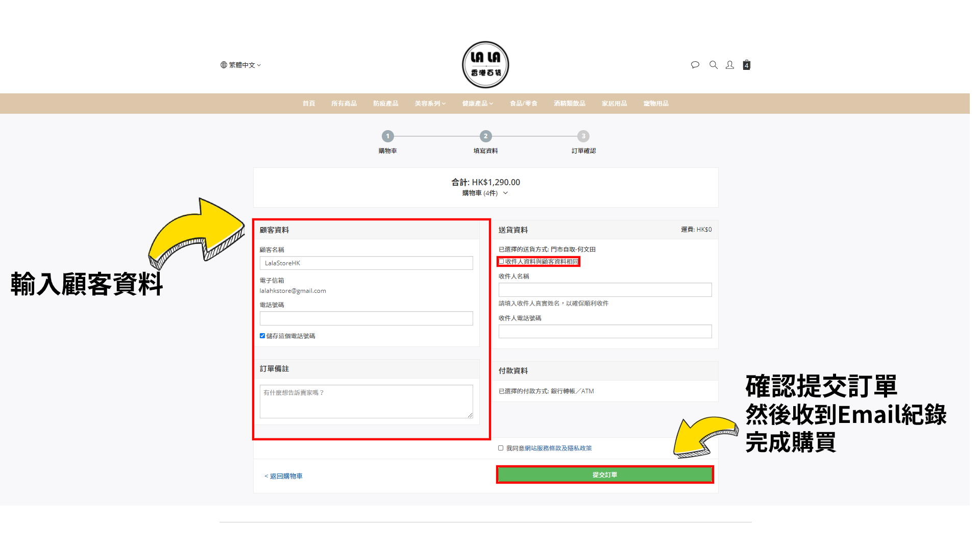Open the 美容系列 dropdown menu
The height and width of the screenshot is (551, 980).
(x=430, y=104)
